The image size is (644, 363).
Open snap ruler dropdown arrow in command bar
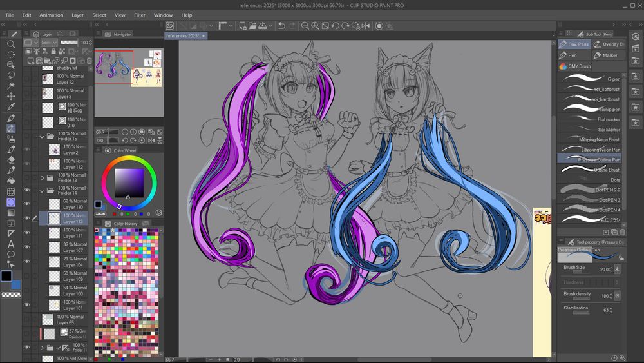tap(231, 26)
